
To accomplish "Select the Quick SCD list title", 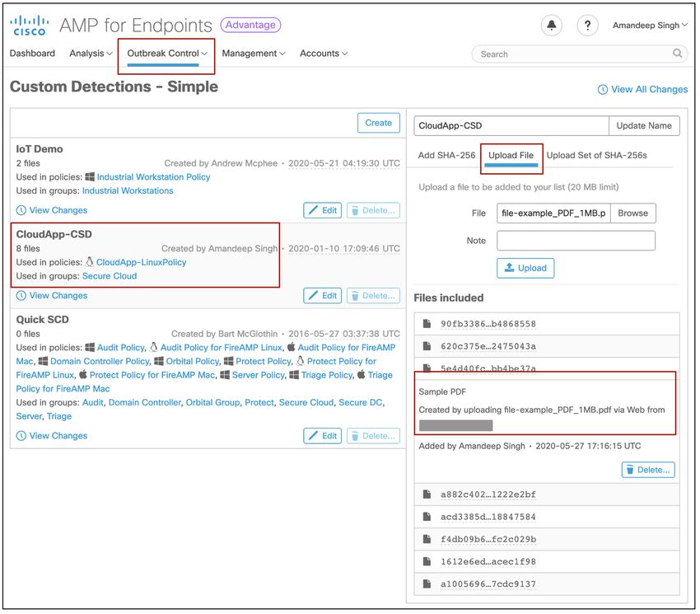I will 42,320.
